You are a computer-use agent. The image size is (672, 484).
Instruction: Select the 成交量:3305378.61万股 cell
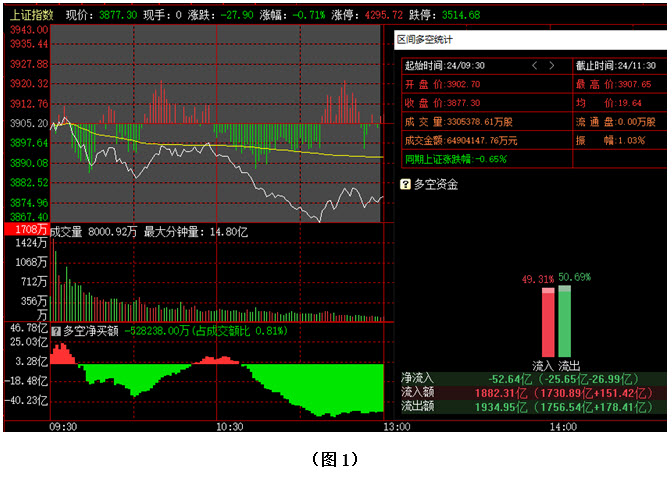487,122
